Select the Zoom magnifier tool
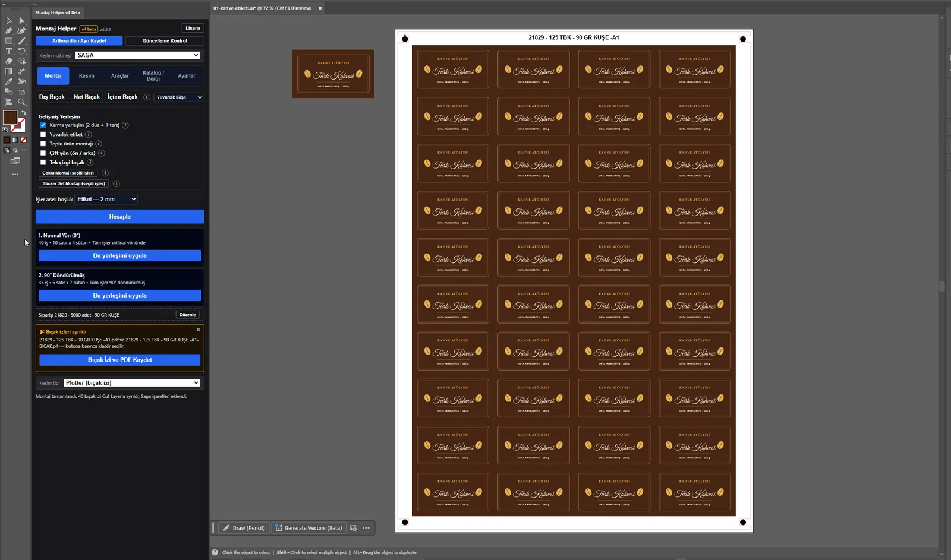Screen dimensions: 951x560 coord(22,102)
